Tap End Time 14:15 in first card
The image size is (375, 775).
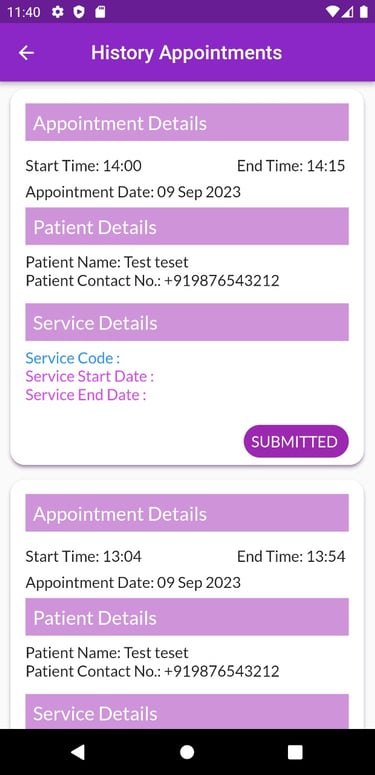291,166
